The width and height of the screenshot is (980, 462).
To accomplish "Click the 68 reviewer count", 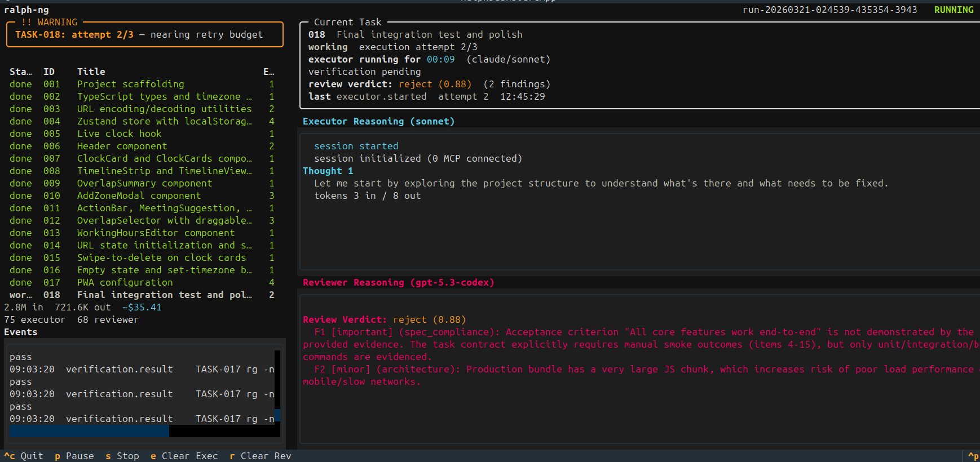I will coord(108,319).
